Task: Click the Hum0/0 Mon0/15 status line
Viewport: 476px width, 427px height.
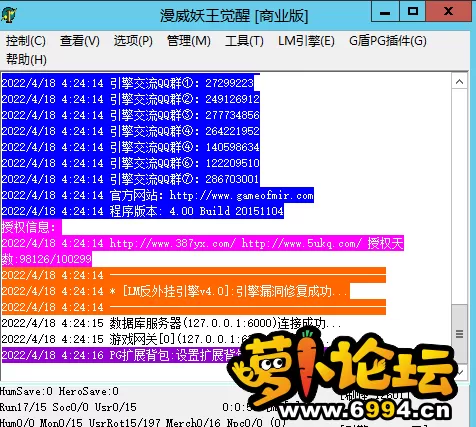Action: click(143, 422)
